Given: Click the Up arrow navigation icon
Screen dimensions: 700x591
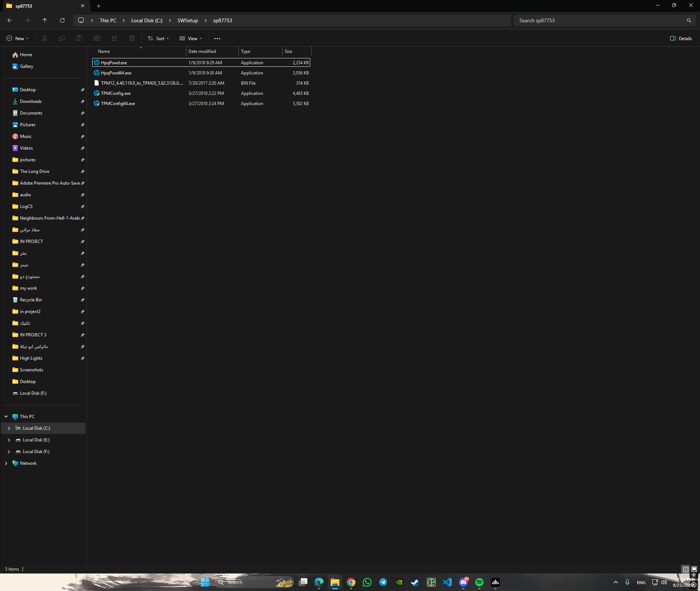Looking at the screenshot, I should click(45, 20).
